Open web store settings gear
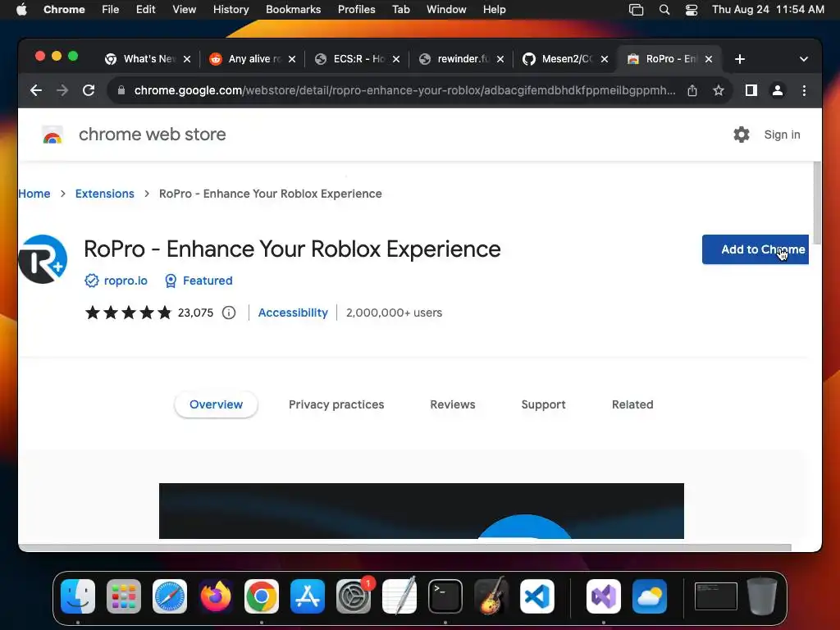 tap(742, 135)
